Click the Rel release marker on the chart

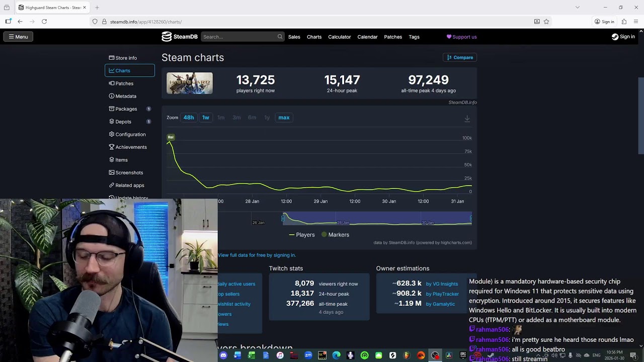point(171,137)
